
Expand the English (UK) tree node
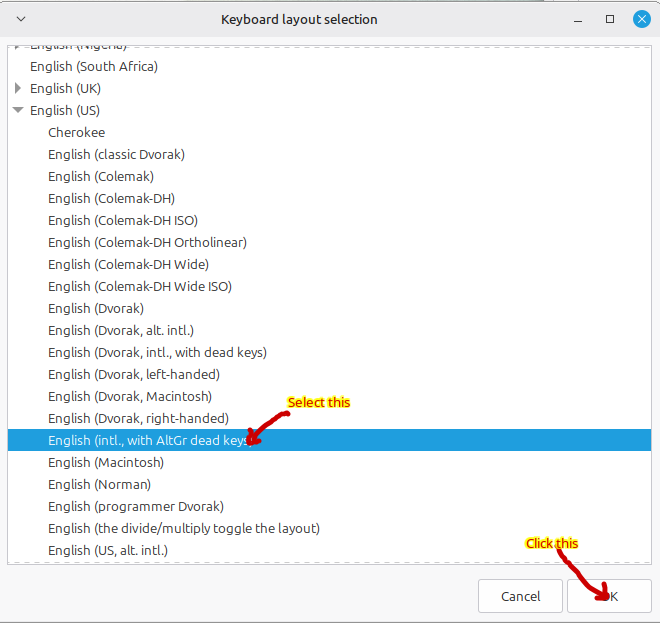click(18, 88)
